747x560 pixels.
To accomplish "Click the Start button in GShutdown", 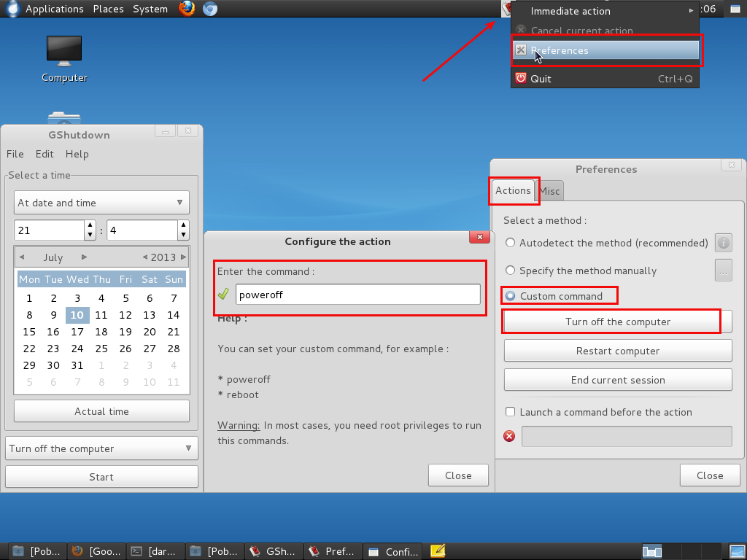I will pos(101,477).
